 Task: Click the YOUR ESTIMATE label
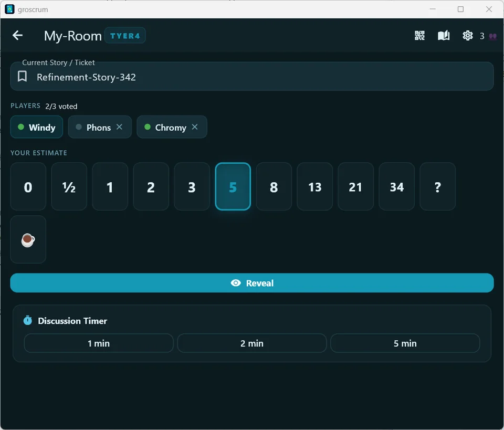pyautogui.click(x=38, y=153)
